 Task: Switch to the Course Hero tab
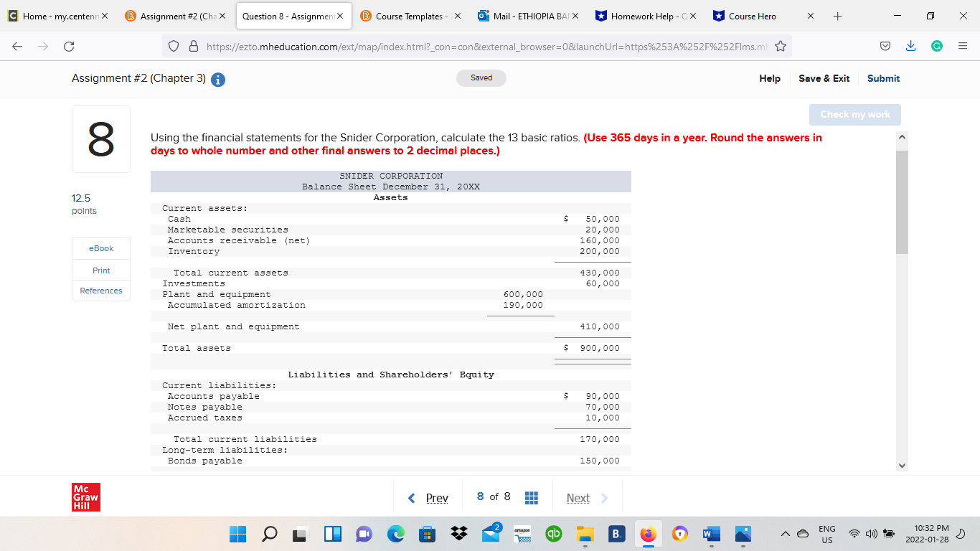click(x=765, y=16)
